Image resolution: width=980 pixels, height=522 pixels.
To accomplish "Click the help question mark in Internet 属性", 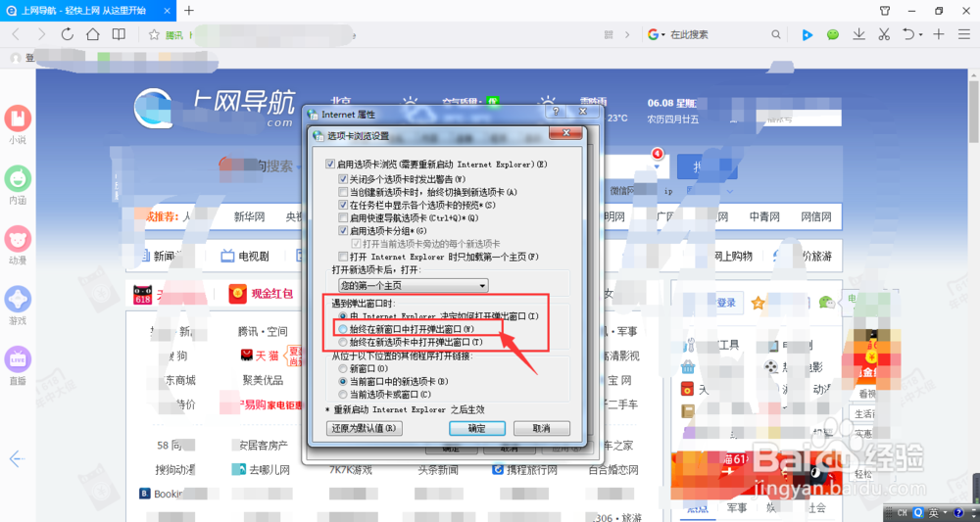I will [556, 112].
